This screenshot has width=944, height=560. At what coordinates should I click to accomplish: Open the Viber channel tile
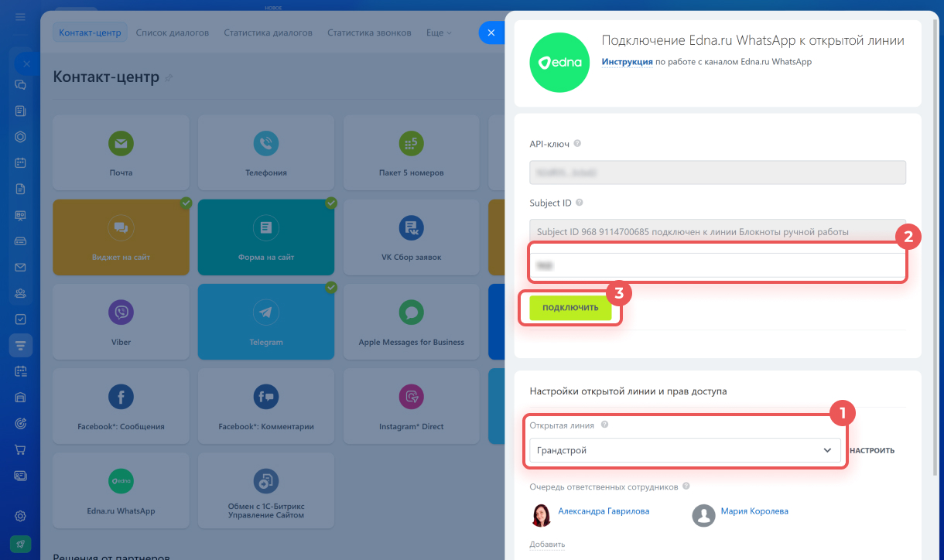click(121, 321)
